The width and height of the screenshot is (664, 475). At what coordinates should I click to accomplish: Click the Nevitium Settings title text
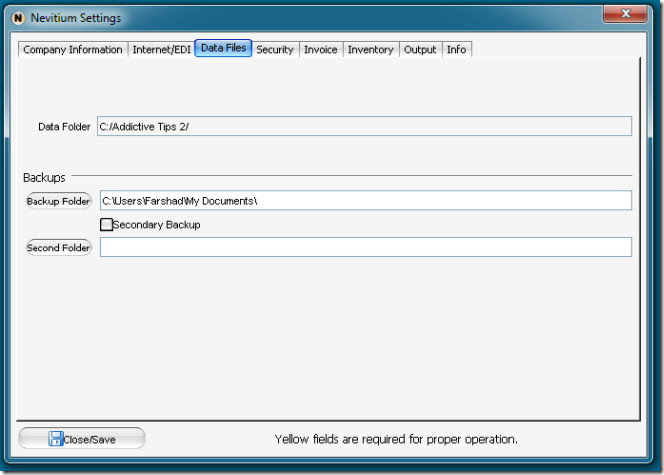(x=76, y=18)
